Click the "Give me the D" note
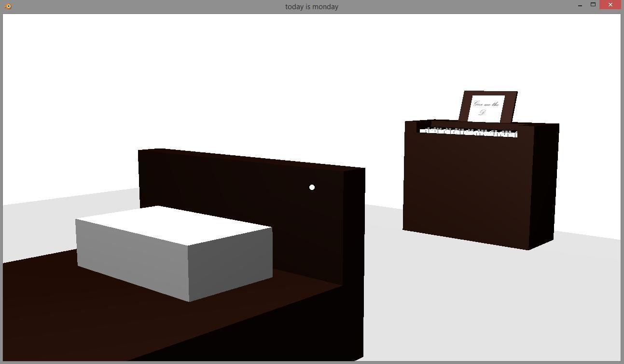The width and height of the screenshot is (624, 364). 485,108
